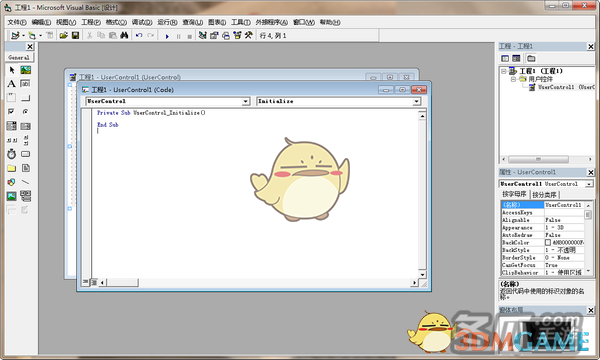Toggle Folders in the Project panel

[531, 59]
